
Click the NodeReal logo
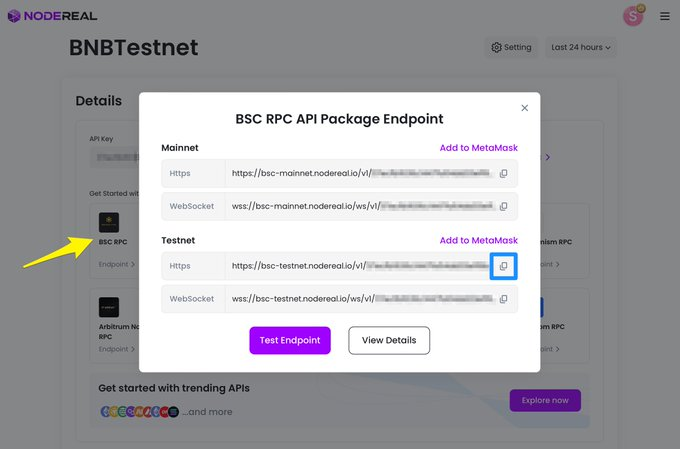tap(52, 16)
